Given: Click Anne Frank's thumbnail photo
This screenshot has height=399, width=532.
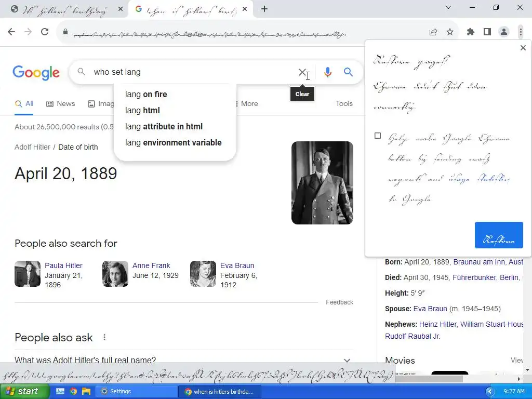Looking at the screenshot, I should point(115,274).
